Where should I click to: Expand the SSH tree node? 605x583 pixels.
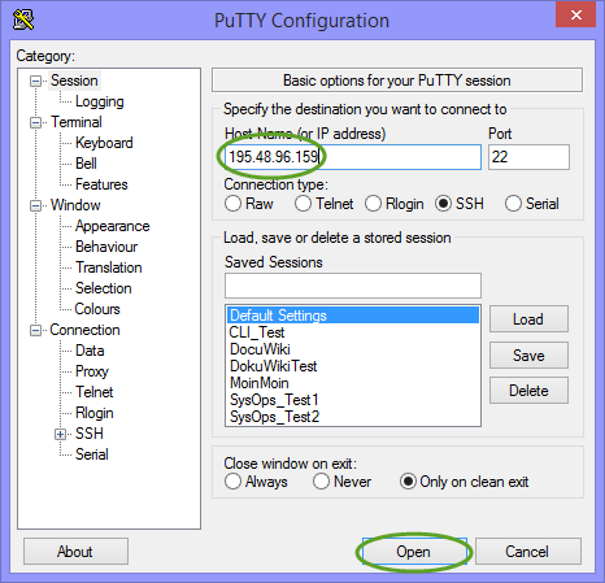tap(60, 434)
